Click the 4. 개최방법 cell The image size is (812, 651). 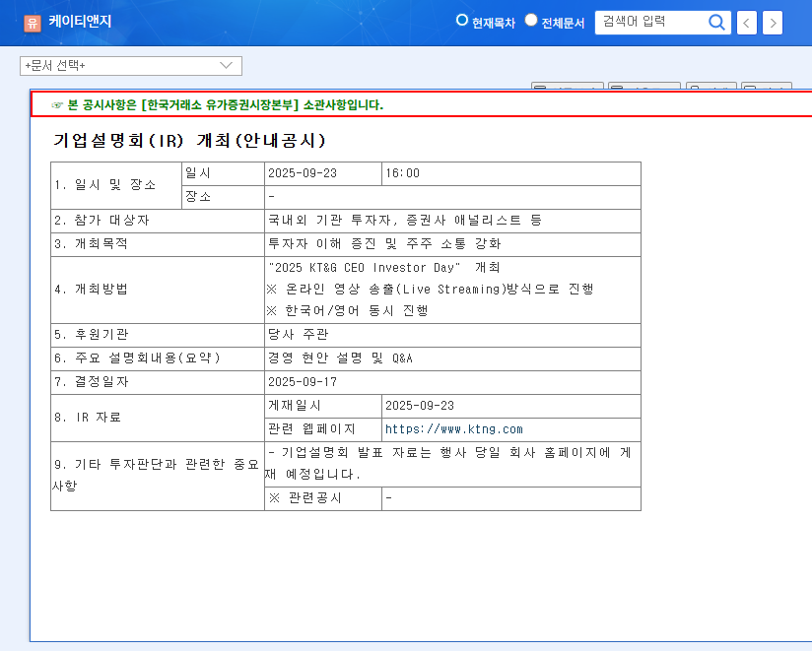point(158,290)
